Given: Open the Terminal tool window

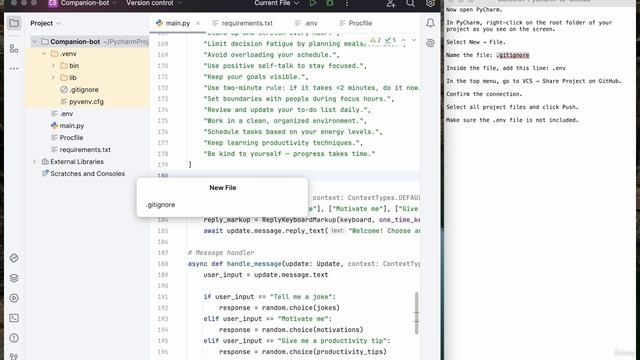Looking at the screenshot, I should click(14, 318).
